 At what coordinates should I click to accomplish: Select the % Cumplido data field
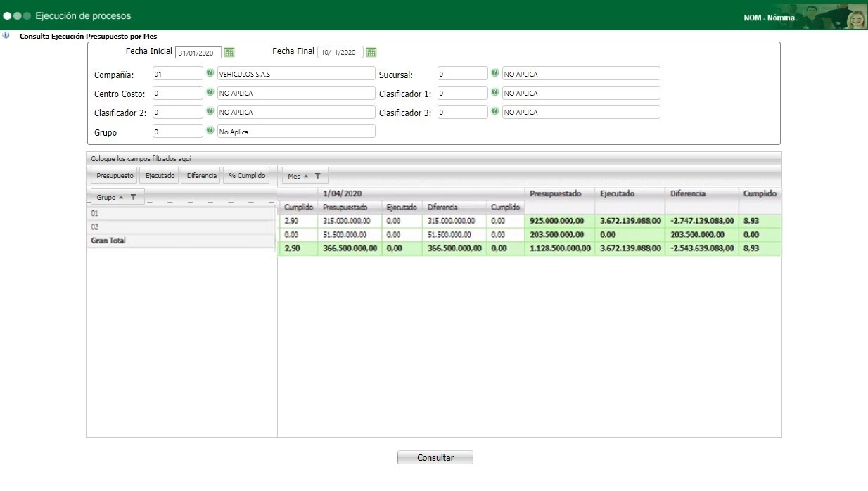pyautogui.click(x=247, y=176)
